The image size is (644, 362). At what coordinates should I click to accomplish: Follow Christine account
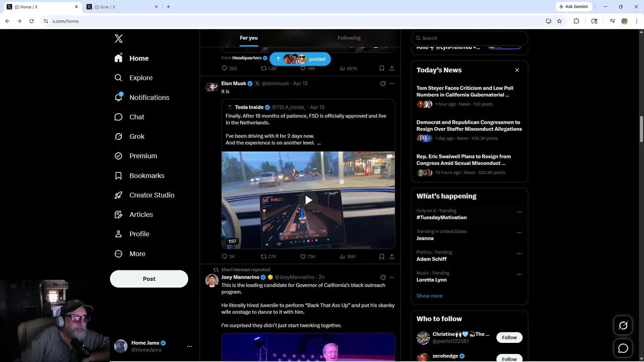[x=509, y=337]
